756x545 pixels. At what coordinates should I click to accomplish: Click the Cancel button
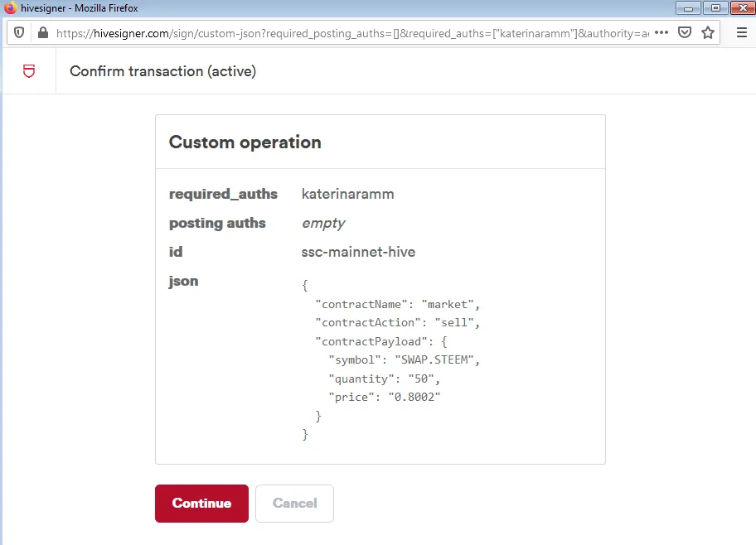(x=294, y=503)
